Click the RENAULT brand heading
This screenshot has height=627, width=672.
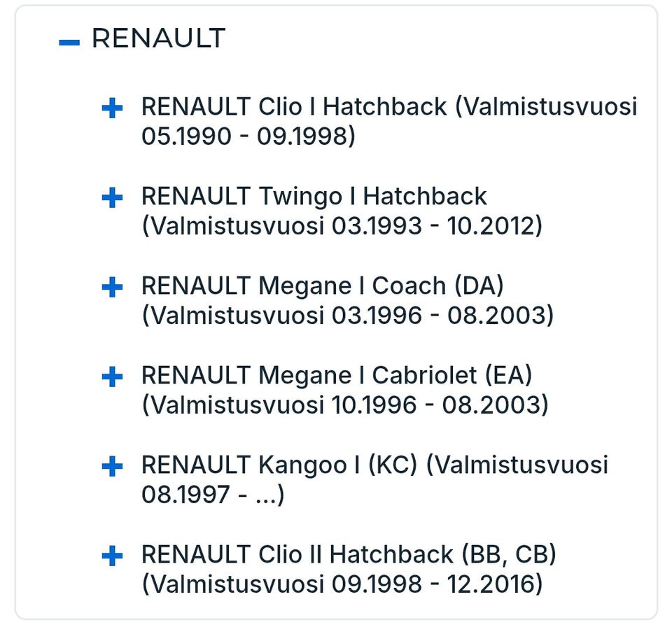coord(158,38)
